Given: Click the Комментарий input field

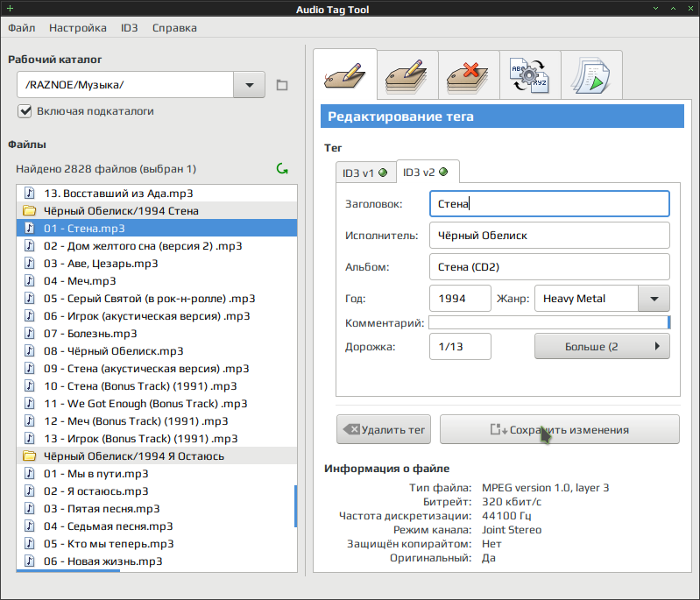Looking at the screenshot, I should click(549, 322).
